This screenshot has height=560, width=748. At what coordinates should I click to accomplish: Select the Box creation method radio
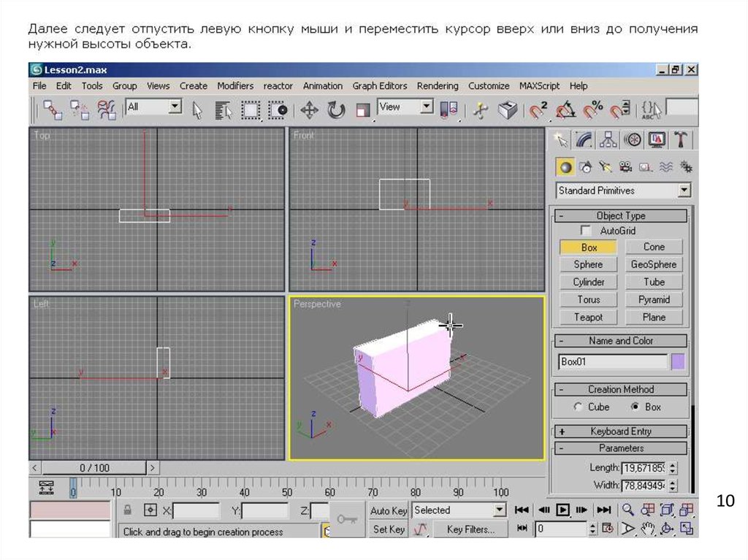click(635, 407)
